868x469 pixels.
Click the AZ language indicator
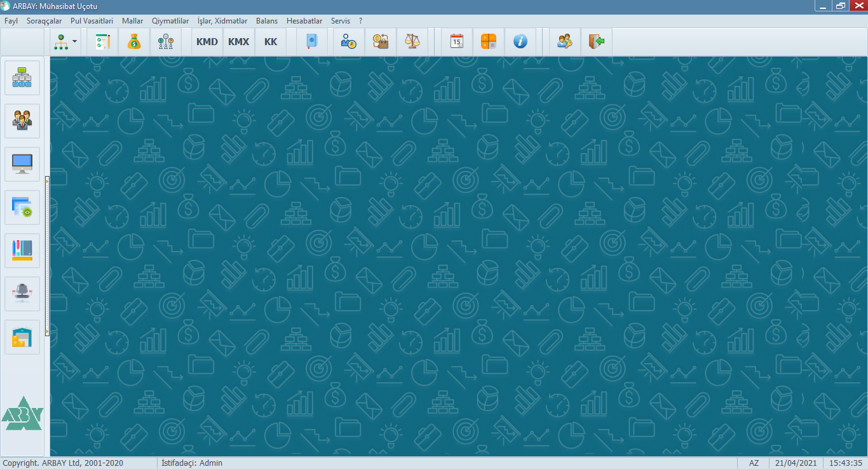pyautogui.click(x=754, y=463)
